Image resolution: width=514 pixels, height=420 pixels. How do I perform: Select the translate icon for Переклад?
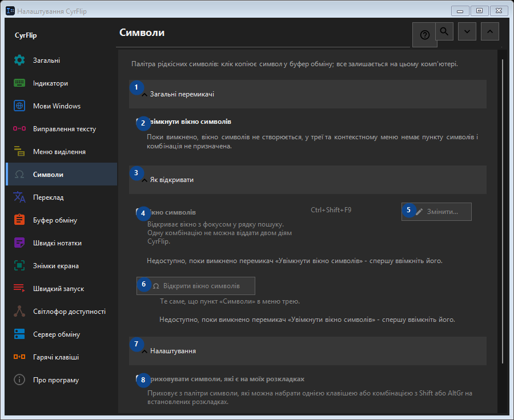(19, 197)
